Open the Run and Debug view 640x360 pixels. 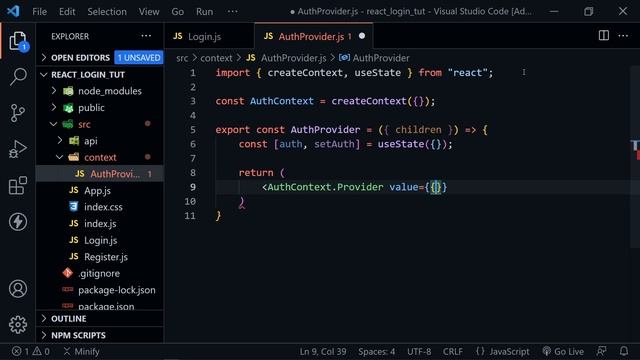18,149
